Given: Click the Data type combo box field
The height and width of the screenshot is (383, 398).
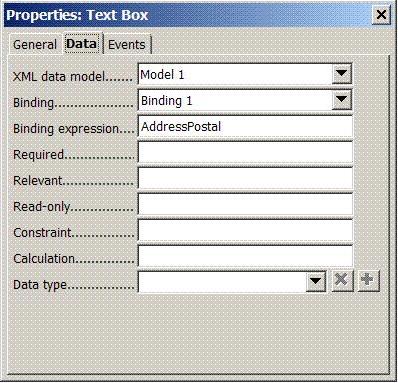Looking at the screenshot, I should [x=222, y=282].
